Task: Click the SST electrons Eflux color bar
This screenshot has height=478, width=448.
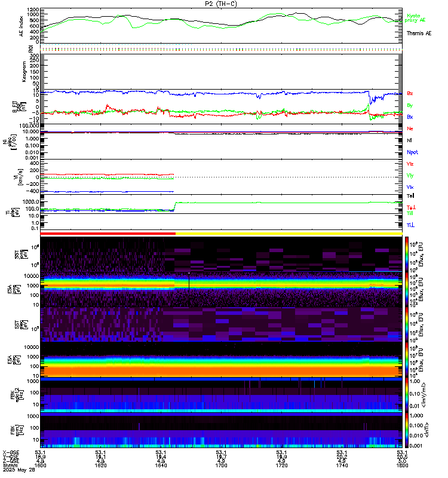Action: coord(407,324)
